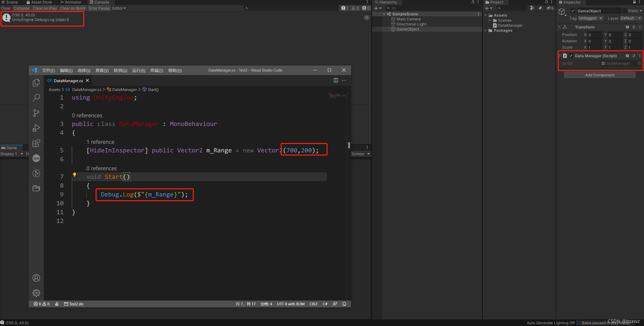Open Run and Debug view icon

36,128
